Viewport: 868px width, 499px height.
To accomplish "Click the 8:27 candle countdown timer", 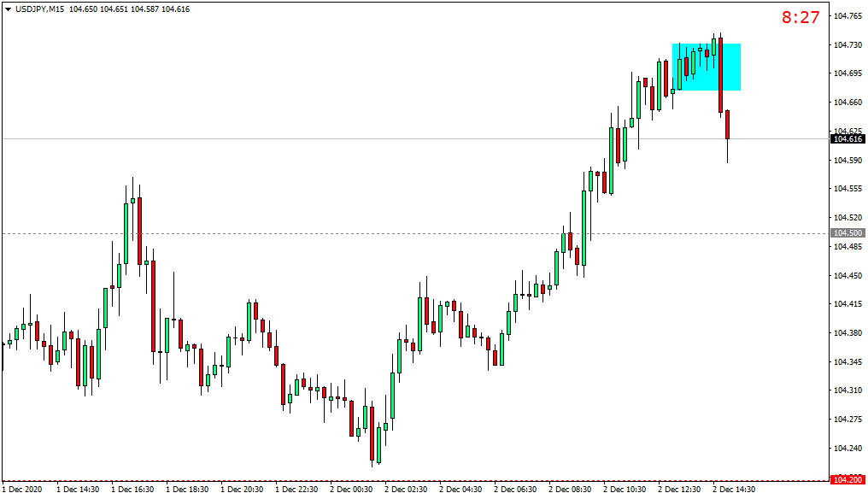I will [x=801, y=17].
